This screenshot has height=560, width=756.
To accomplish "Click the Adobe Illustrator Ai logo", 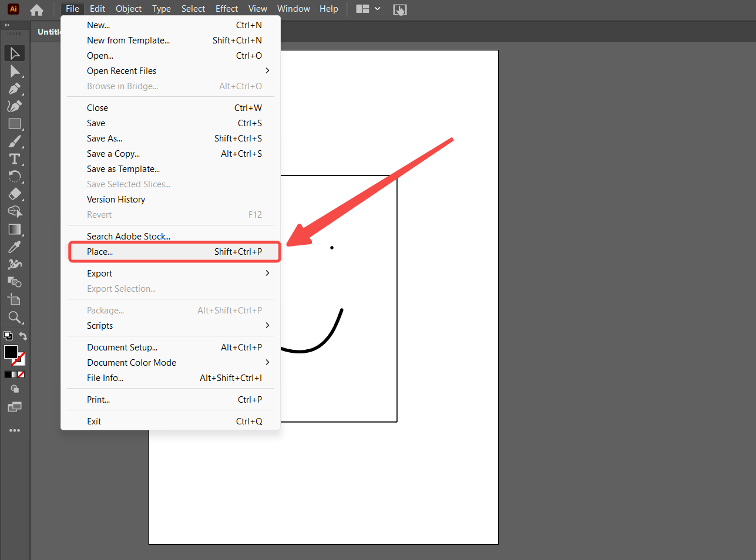I will coord(13,9).
